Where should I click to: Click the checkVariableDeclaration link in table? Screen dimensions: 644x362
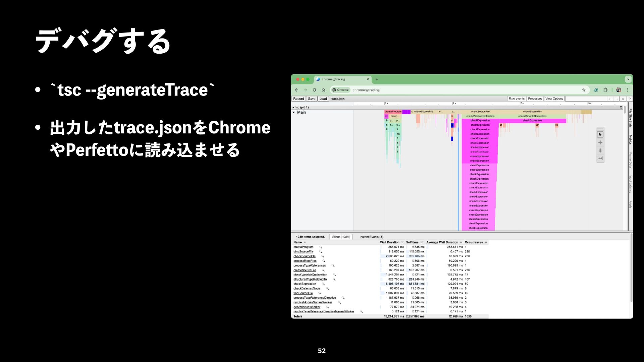click(x=310, y=275)
